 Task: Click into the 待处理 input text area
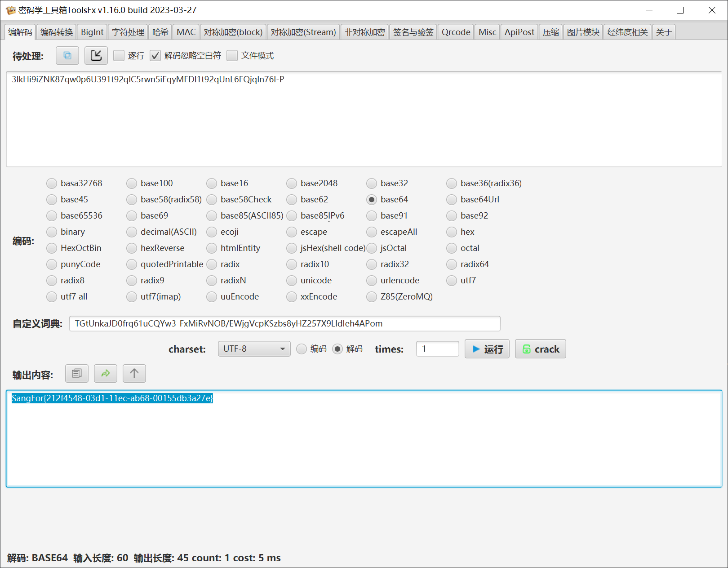pyautogui.click(x=364, y=119)
